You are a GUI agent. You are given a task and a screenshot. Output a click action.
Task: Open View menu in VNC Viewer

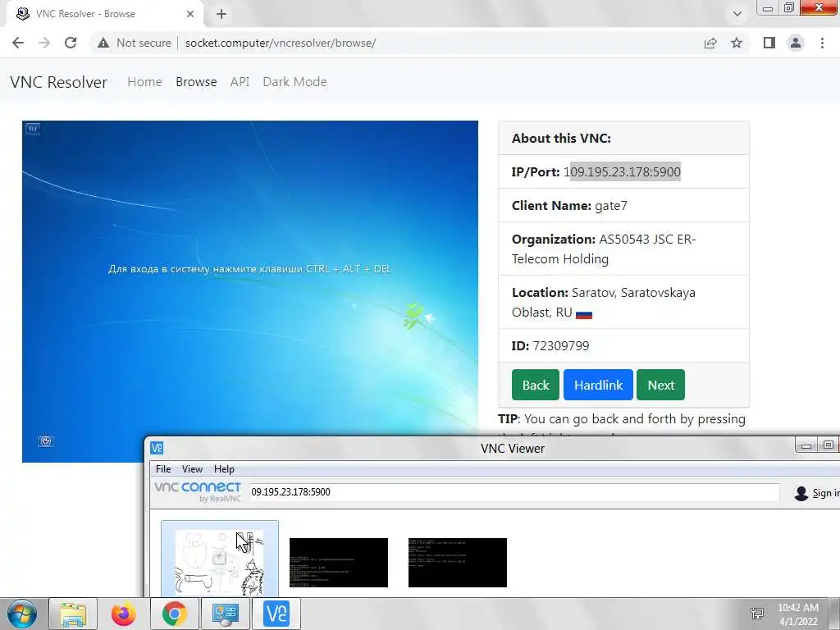coord(192,468)
